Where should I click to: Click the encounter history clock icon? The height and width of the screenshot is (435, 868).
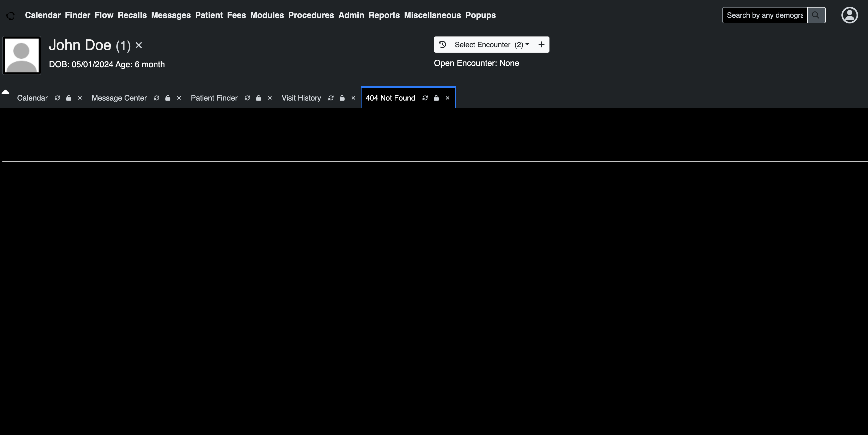(x=442, y=45)
